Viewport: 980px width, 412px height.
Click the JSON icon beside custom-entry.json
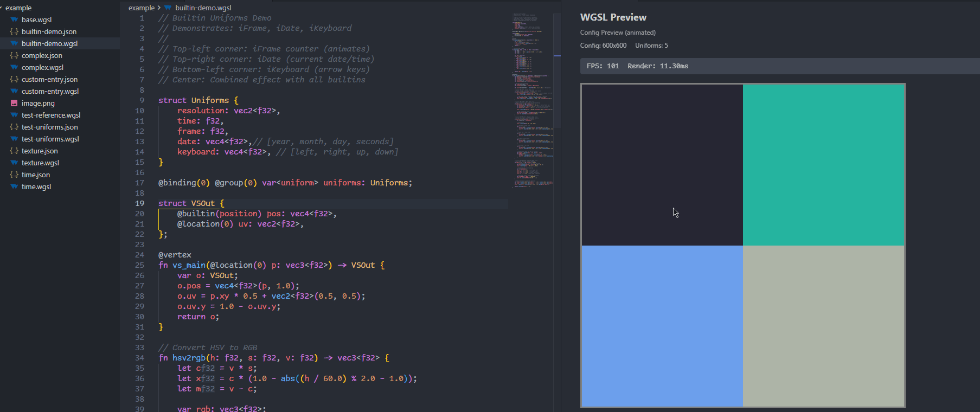tap(14, 79)
